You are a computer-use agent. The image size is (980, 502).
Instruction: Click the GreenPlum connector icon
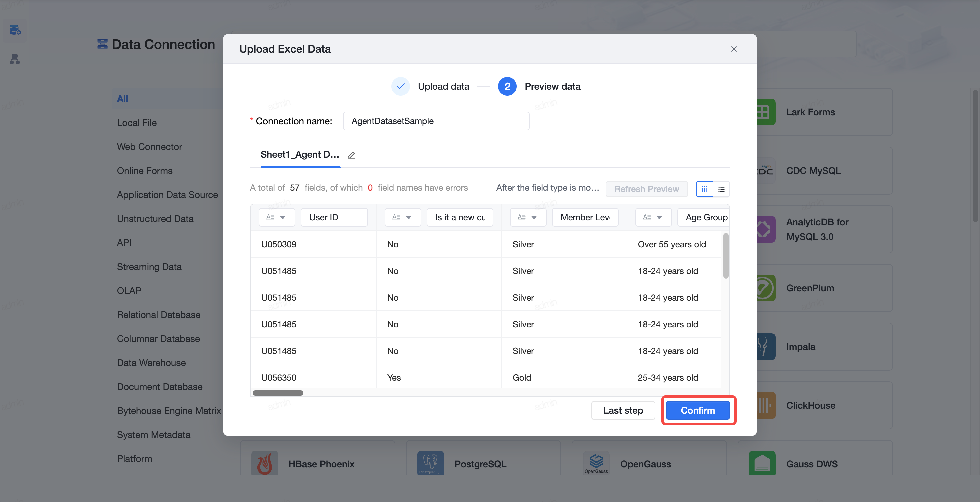coord(765,288)
